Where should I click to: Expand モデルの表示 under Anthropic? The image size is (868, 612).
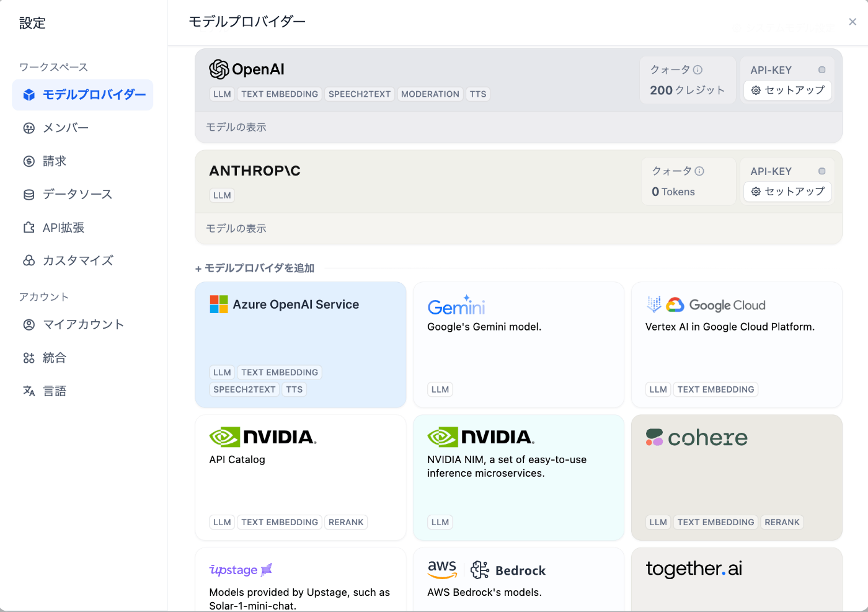tap(236, 228)
